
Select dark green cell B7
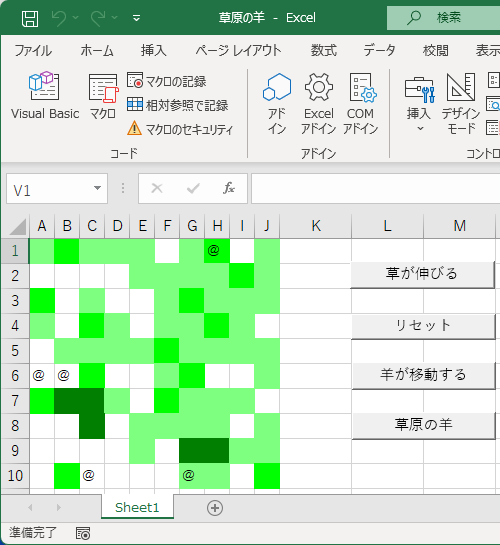67,401
